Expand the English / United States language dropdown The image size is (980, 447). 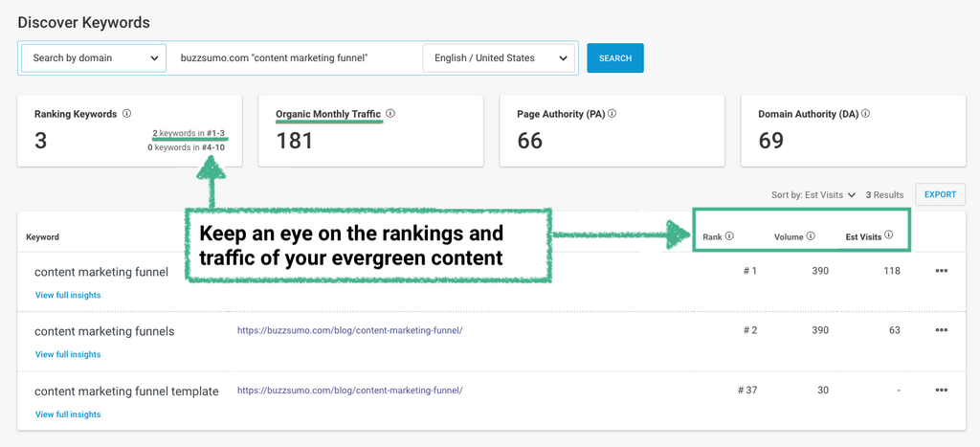[x=501, y=58]
